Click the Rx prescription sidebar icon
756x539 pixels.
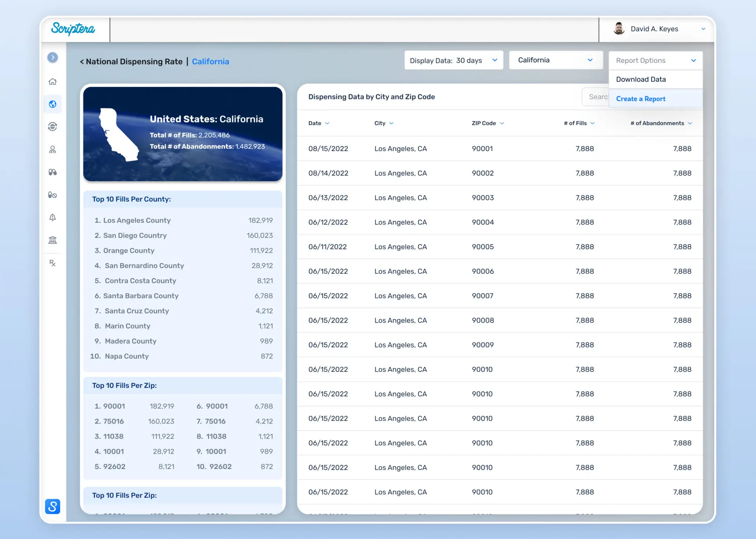point(52,263)
